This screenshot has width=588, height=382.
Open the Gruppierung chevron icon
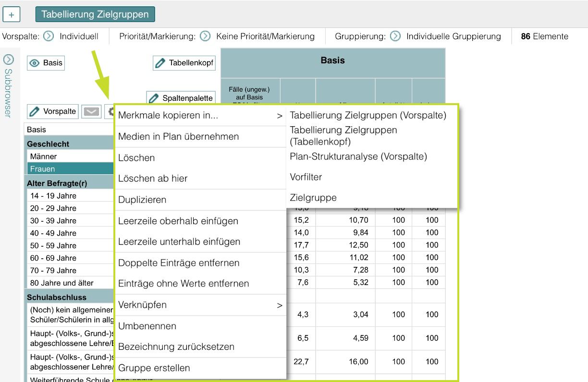point(395,36)
